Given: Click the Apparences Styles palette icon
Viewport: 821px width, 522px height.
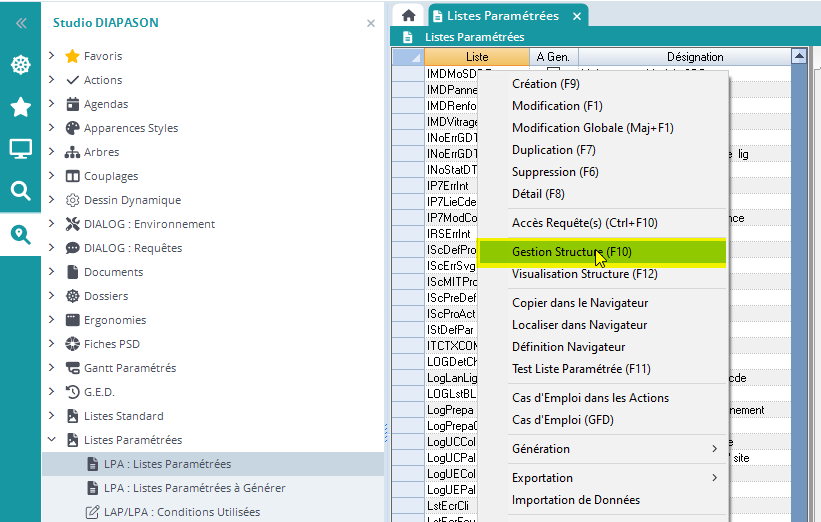Looking at the screenshot, I should [x=72, y=128].
